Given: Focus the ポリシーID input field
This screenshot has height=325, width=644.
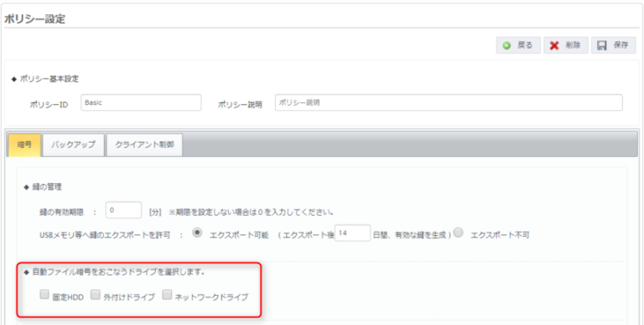Looking at the screenshot, I should 141,102.
